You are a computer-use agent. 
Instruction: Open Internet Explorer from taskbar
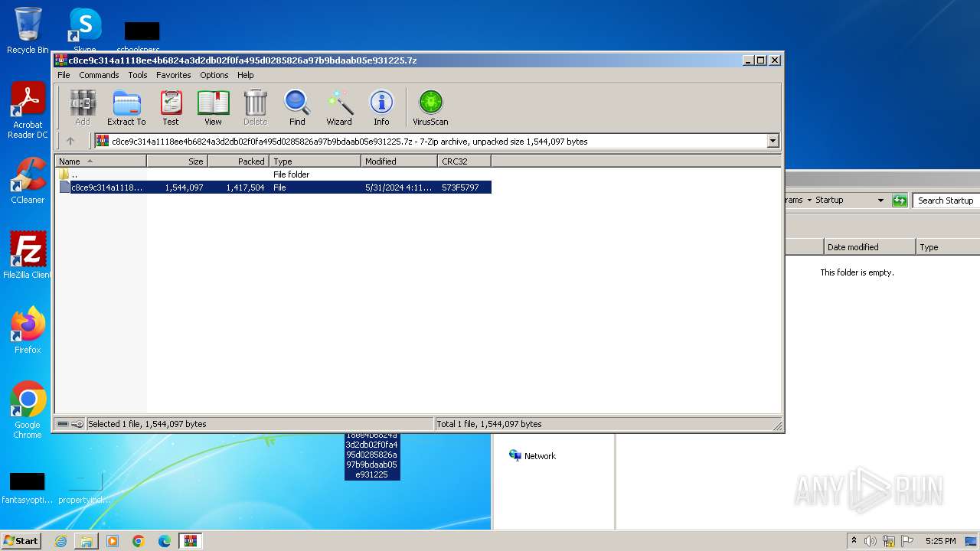click(60, 541)
